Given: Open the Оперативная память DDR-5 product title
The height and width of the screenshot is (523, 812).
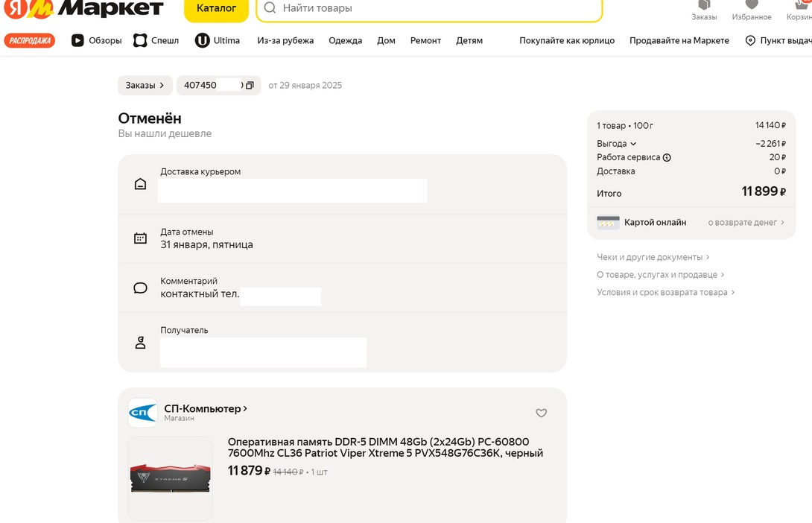Looking at the screenshot, I should point(385,448).
